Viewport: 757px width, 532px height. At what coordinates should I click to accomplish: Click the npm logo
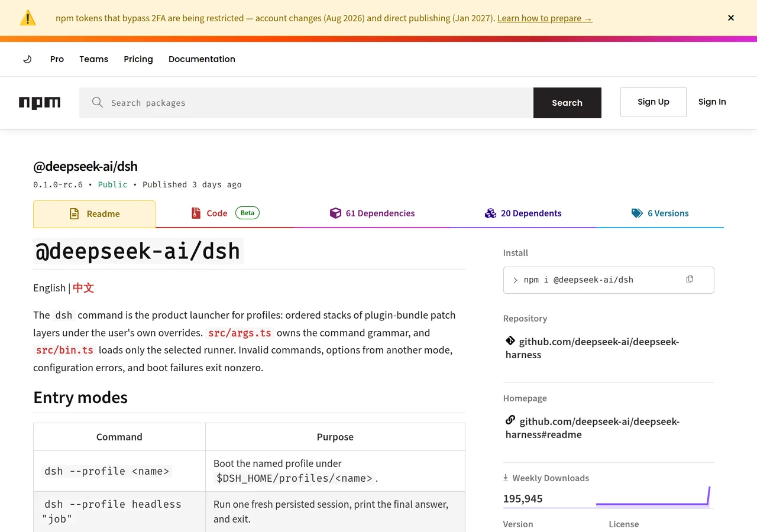[x=40, y=103]
